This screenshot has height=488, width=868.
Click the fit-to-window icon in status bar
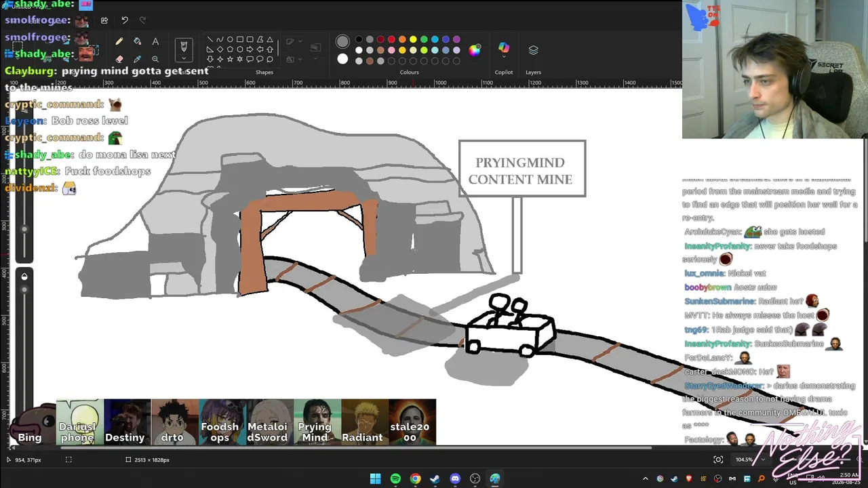pos(718,460)
